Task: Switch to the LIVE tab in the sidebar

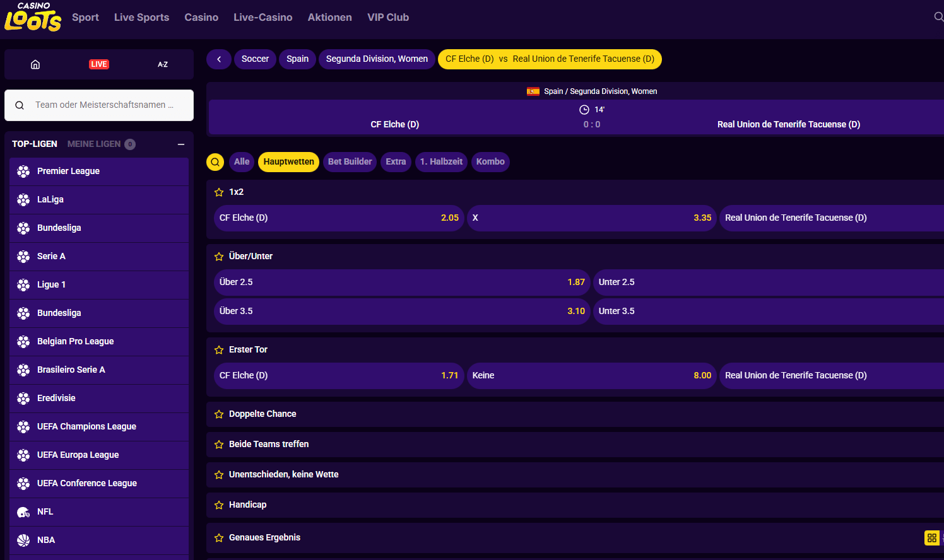Action: coord(99,64)
